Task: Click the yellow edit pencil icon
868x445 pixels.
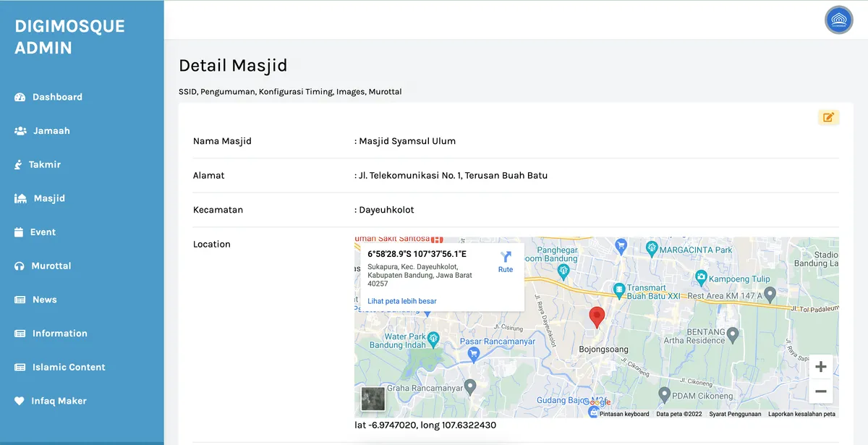Action: click(828, 117)
